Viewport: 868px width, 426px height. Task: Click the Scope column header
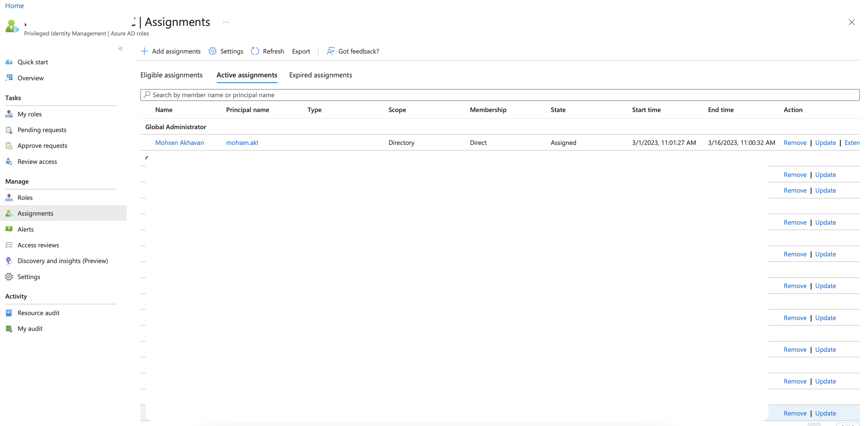pos(397,110)
